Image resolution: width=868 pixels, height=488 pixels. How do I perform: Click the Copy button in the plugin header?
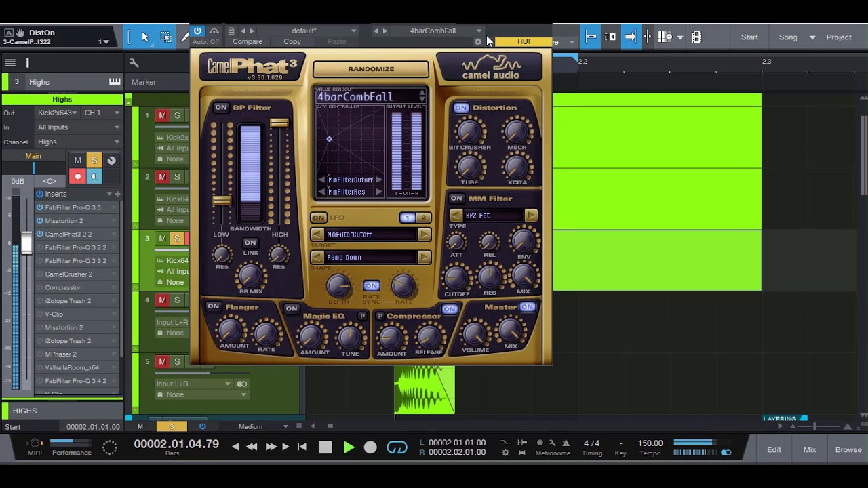click(x=292, y=42)
